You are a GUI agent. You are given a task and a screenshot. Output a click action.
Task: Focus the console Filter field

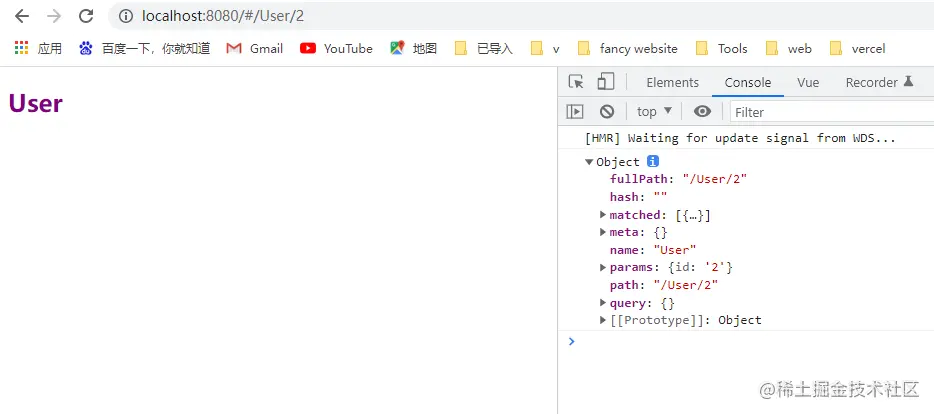pyautogui.click(x=833, y=112)
